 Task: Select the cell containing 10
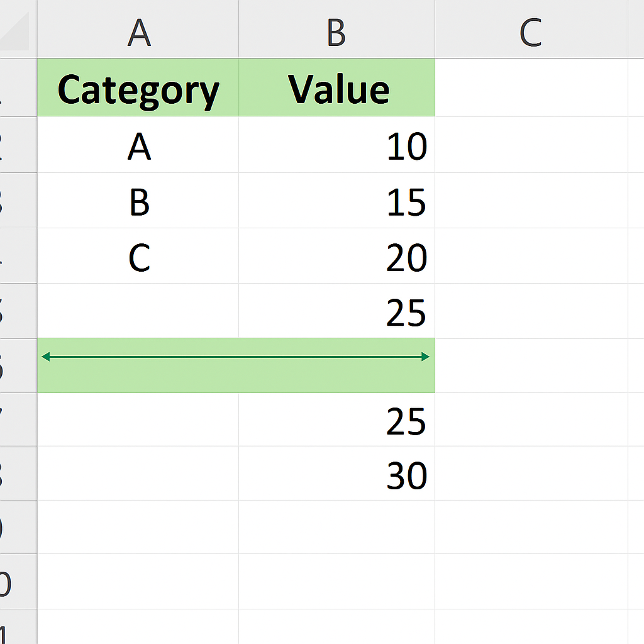(x=337, y=146)
